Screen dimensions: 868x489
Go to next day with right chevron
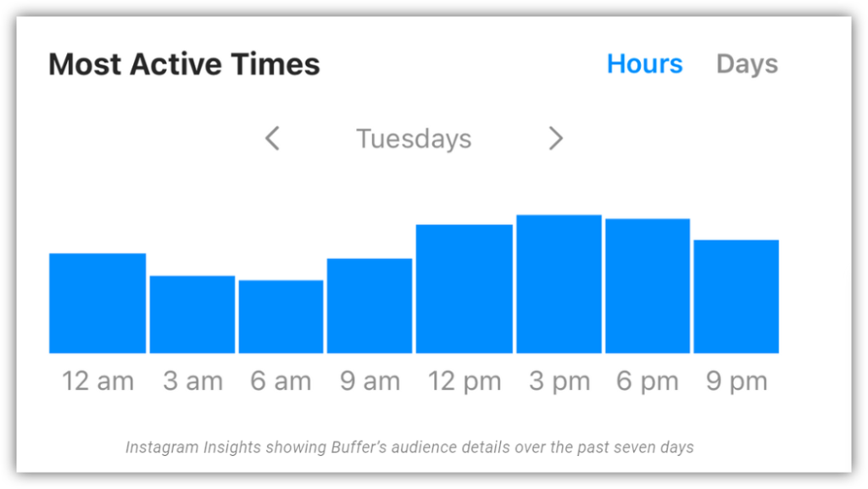click(x=555, y=138)
